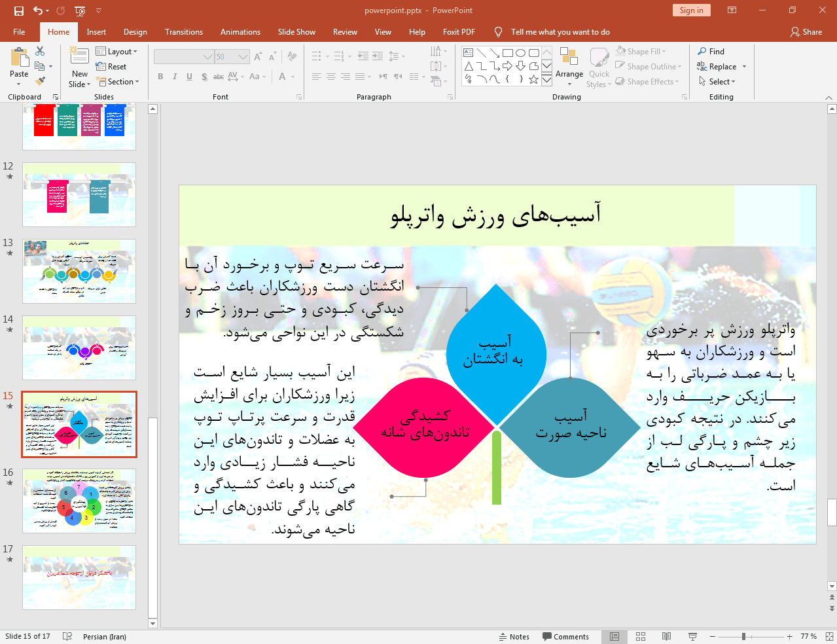The width and height of the screenshot is (837, 644).
Task: Open the Transitions tab
Action: (x=184, y=32)
